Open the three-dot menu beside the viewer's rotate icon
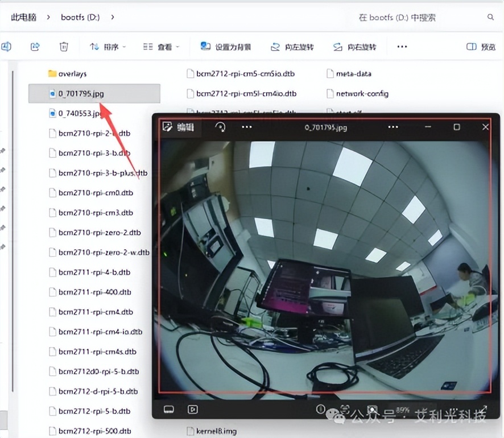The height and width of the screenshot is (438, 504). [246, 127]
